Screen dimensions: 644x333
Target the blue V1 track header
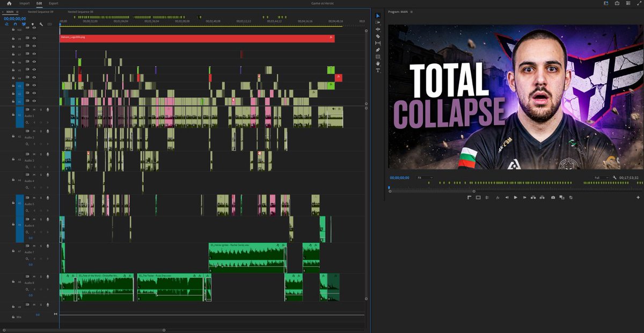tap(20, 101)
